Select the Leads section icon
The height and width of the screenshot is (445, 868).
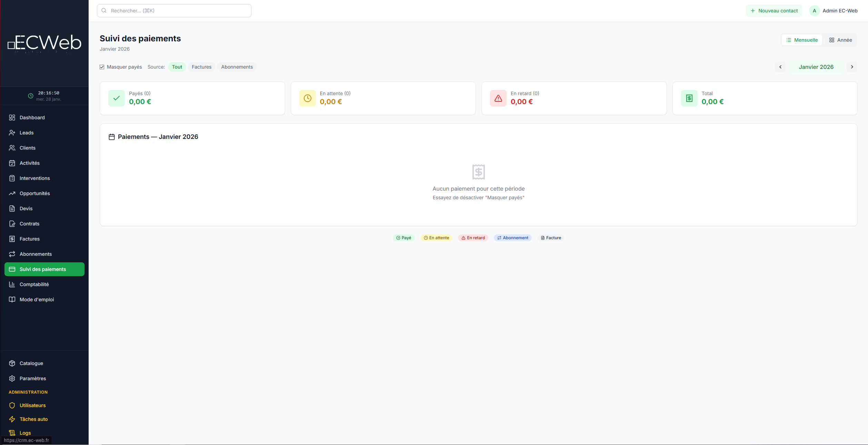pyautogui.click(x=12, y=132)
